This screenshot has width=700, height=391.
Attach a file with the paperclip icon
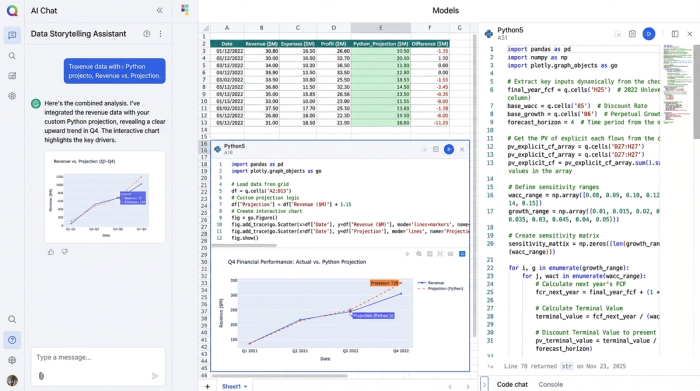(x=41, y=376)
